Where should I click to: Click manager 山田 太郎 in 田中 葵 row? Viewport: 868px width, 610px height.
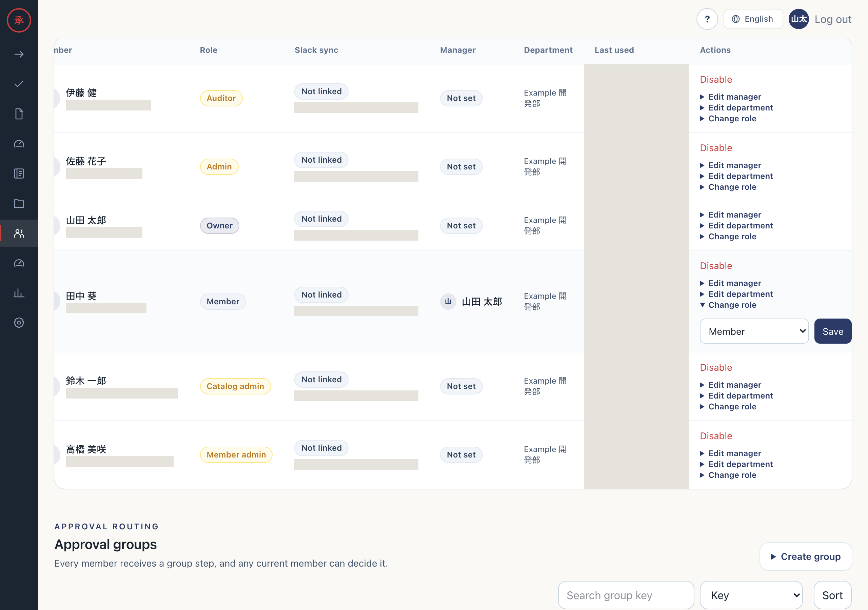pyautogui.click(x=471, y=301)
